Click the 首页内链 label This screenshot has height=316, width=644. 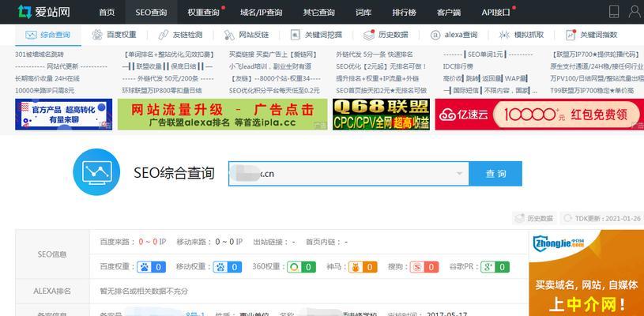click(x=322, y=242)
